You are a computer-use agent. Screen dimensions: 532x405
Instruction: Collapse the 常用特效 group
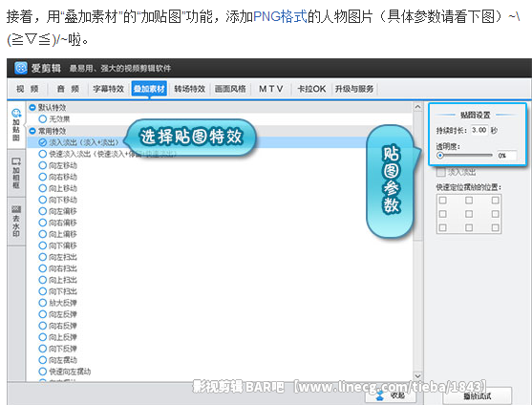point(32,131)
